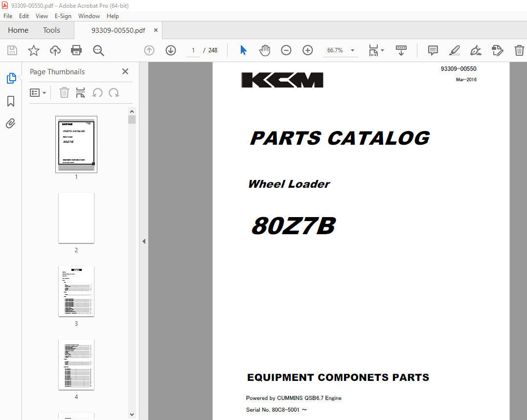Go to previous page arrow
The image size is (527, 420).
coord(149,50)
